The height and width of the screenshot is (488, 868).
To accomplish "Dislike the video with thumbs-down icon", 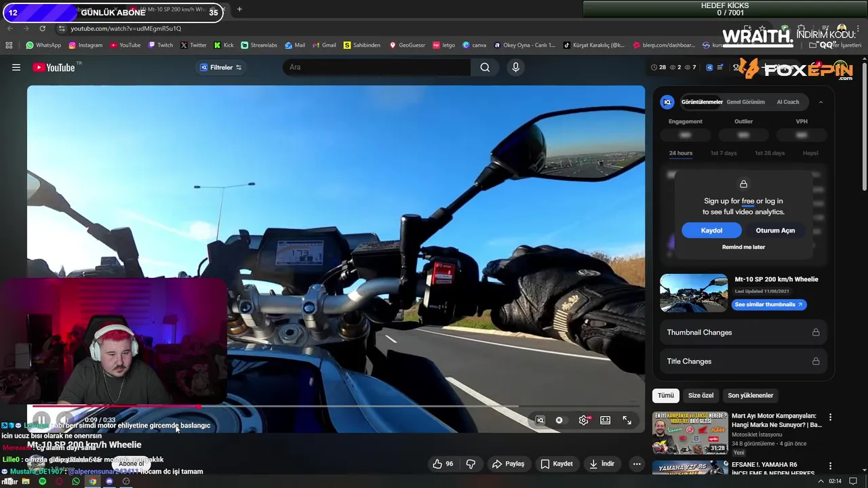I will point(471,464).
